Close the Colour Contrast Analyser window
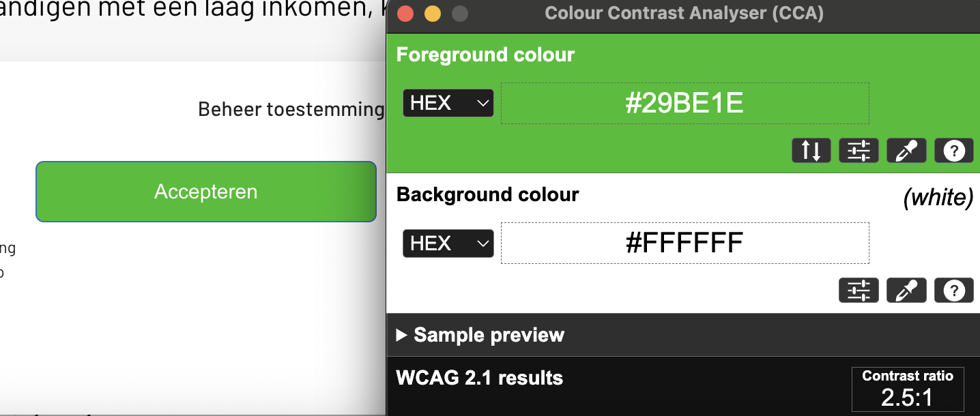980x416 pixels. 405,14
